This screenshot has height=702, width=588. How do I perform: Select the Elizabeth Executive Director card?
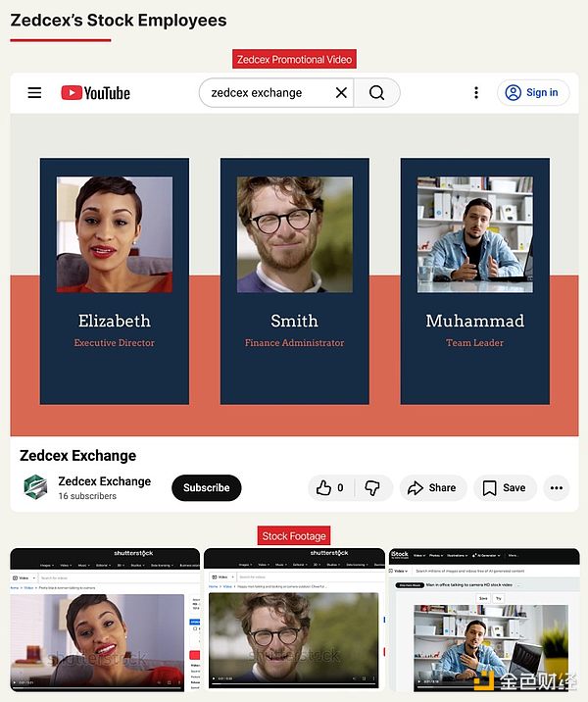tap(115, 281)
